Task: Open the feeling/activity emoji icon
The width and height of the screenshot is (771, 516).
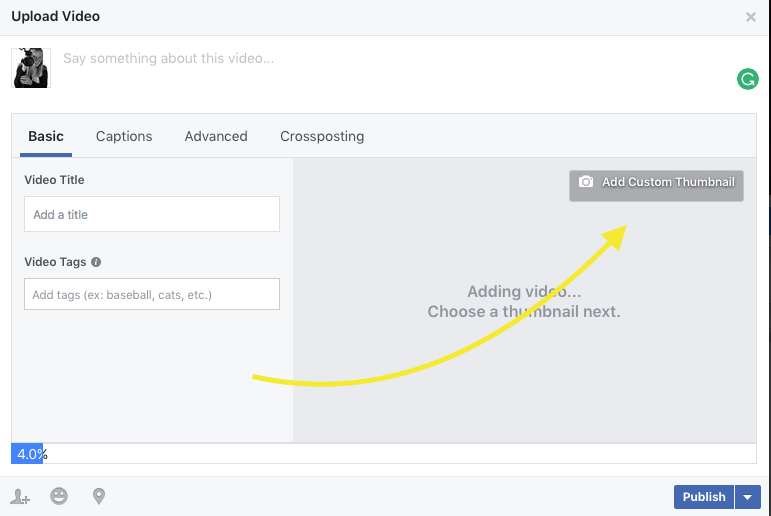Action: click(59, 496)
